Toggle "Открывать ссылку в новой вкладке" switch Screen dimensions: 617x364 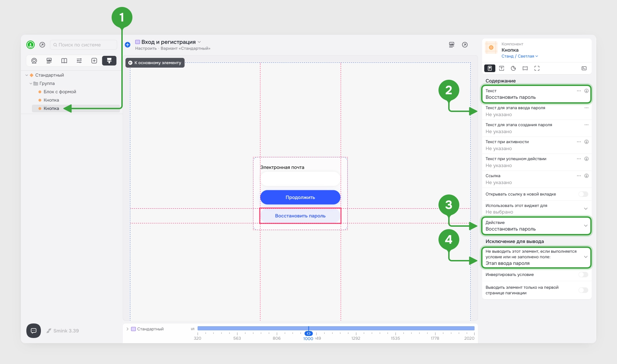point(583,194)
